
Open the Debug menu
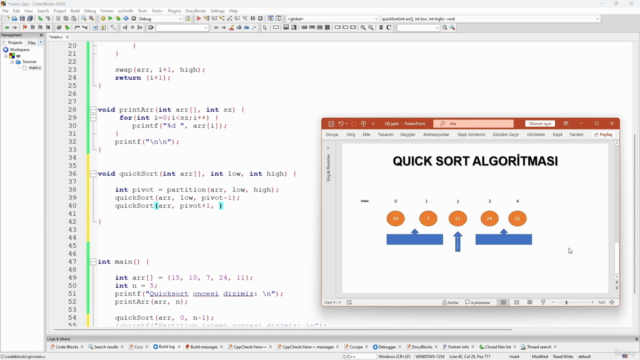[x=90, y=11]
